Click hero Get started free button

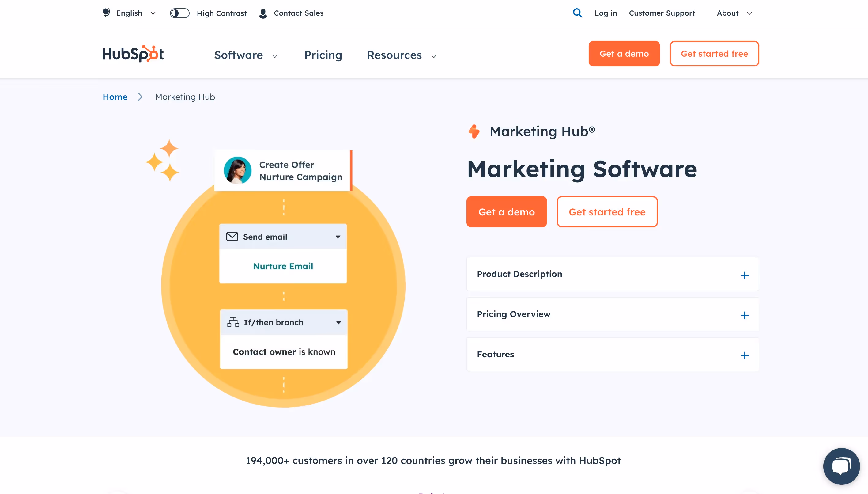click(x=607, y=212)
